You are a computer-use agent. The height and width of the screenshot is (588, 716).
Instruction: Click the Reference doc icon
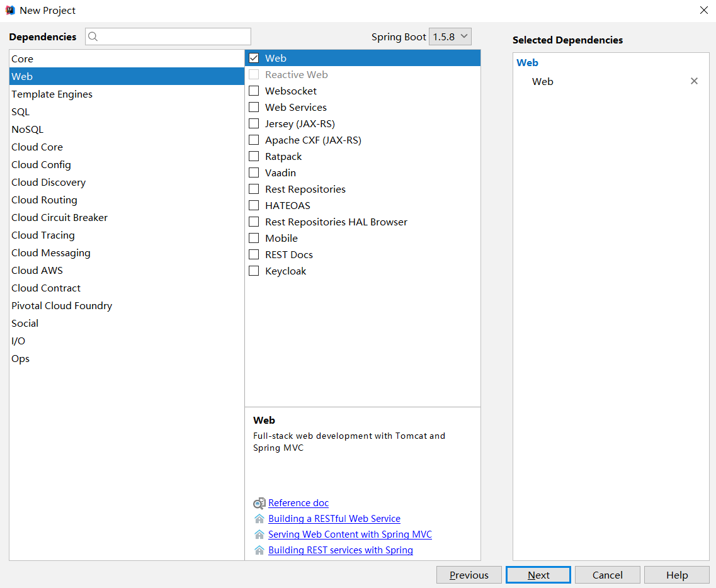coord(259,503)
